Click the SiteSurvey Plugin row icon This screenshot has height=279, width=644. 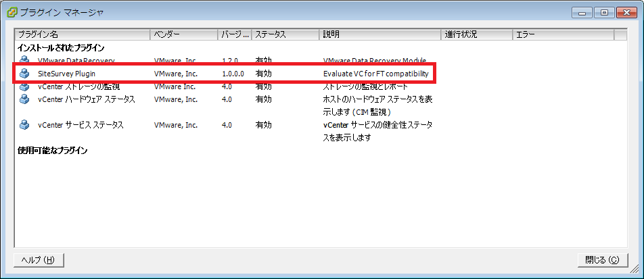coord(24,74)
